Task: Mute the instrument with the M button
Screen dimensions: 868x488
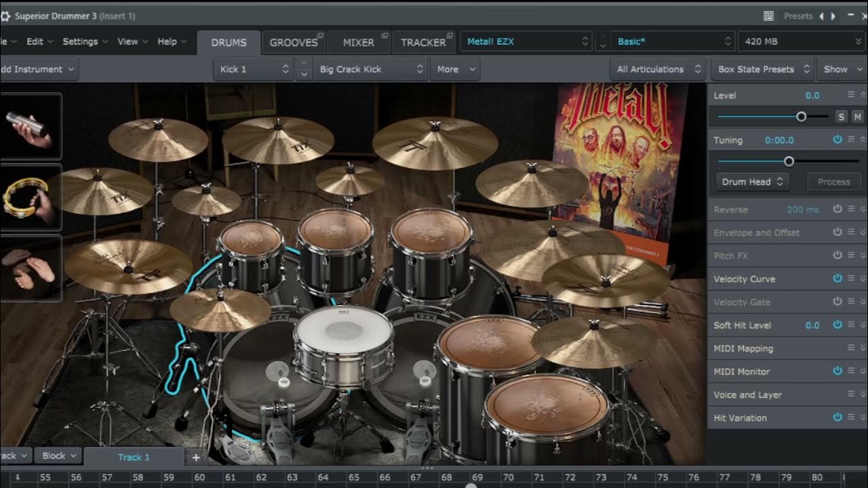Action: click(857, 117)
